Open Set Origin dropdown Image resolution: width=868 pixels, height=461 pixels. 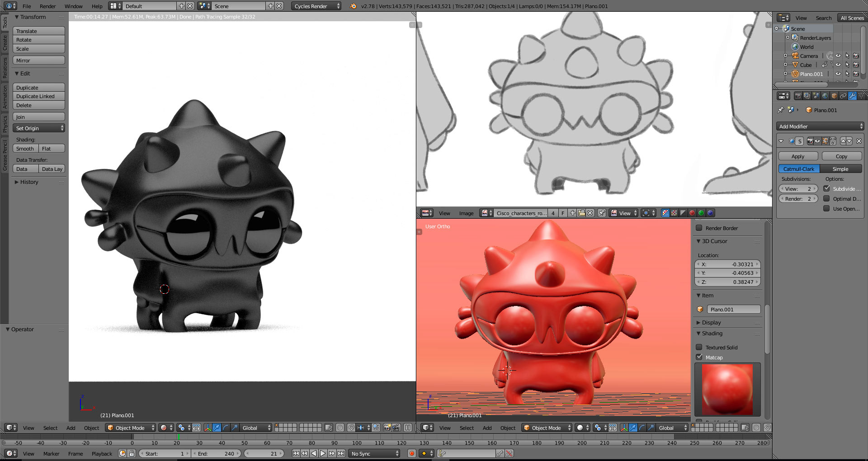tap(39, 128)
